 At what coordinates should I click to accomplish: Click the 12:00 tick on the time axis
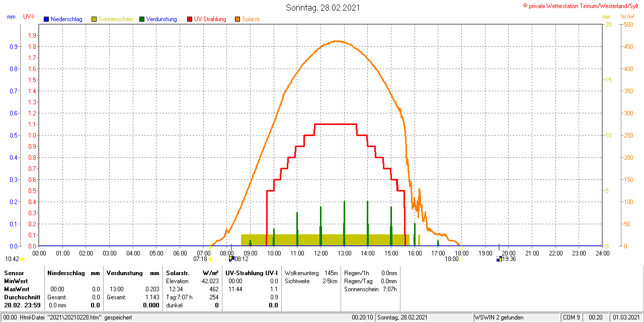[320, 252]
